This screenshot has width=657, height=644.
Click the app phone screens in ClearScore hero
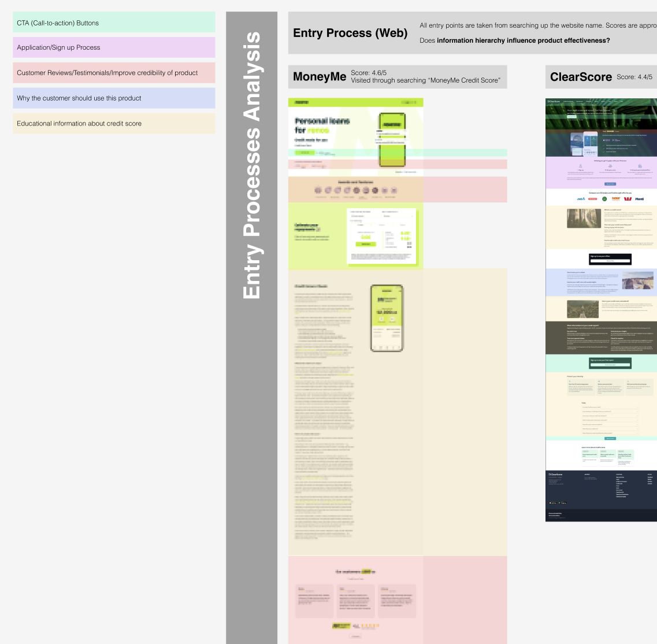click(584, 143)
